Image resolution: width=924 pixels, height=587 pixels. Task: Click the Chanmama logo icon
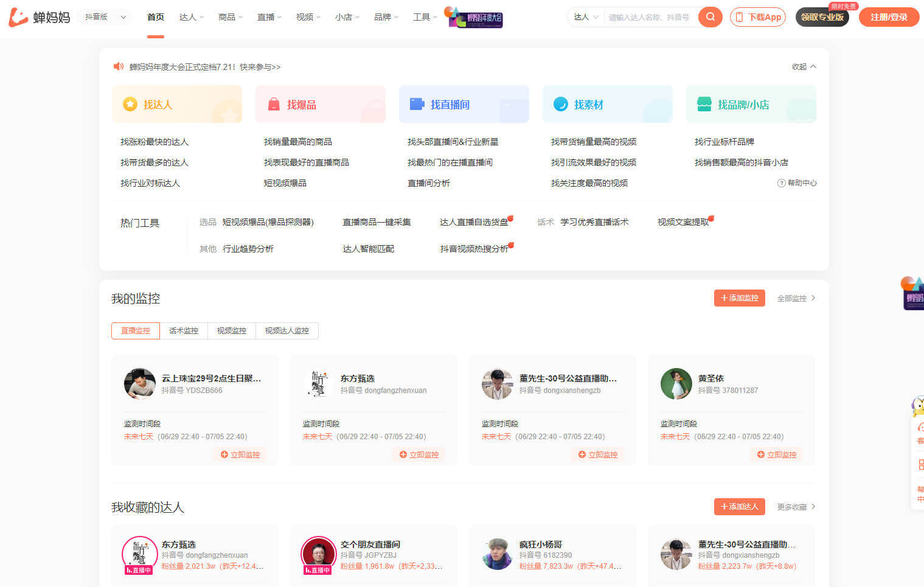(18, 17)
